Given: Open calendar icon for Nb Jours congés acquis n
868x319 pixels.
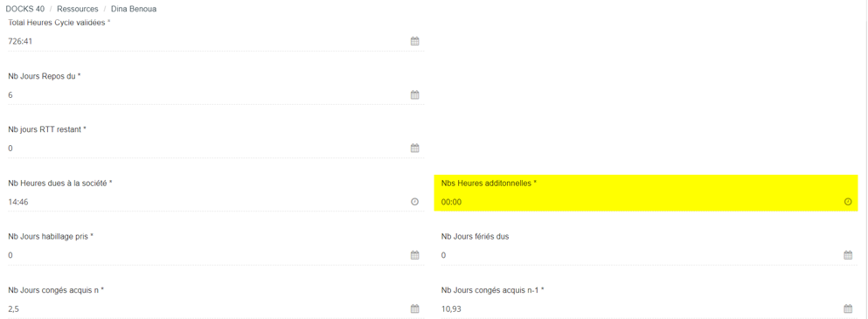Looking at the screenshot, I should tap(414, 309).
